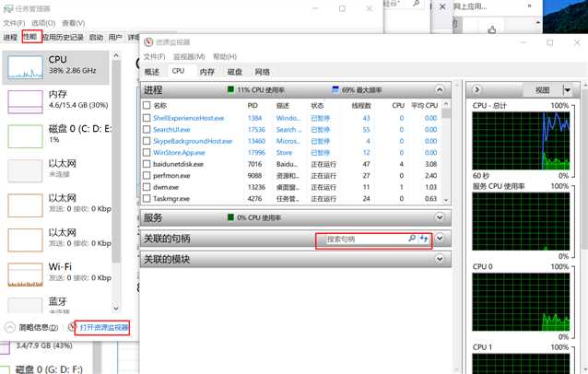Select 内存 memory thumbnail in Task Manager
Image resolution: width=588 pixels, height=374 pixels.
tap(26, 102)
